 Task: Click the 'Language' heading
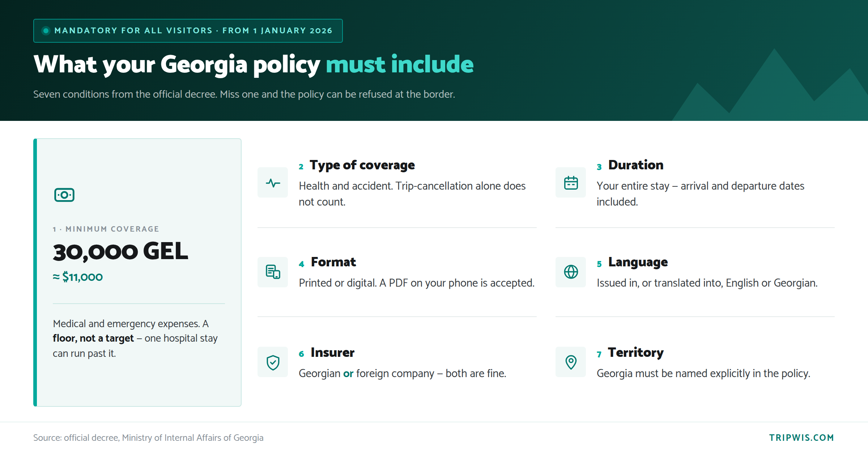(x=638, y=262)
